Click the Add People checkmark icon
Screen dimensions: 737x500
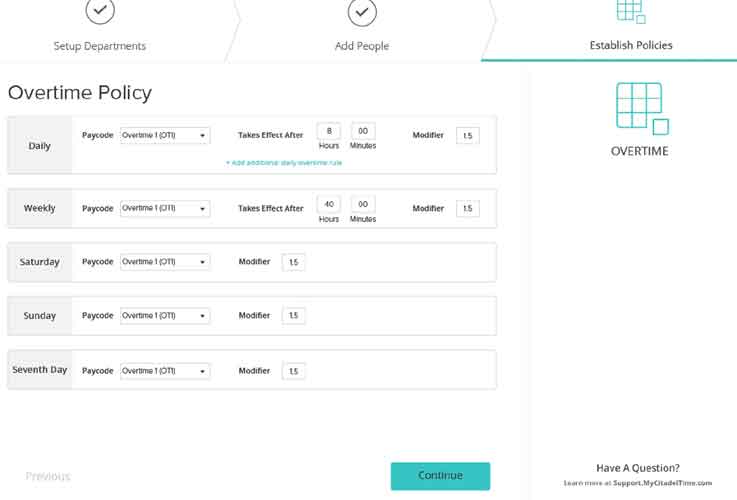coord(361,11)
